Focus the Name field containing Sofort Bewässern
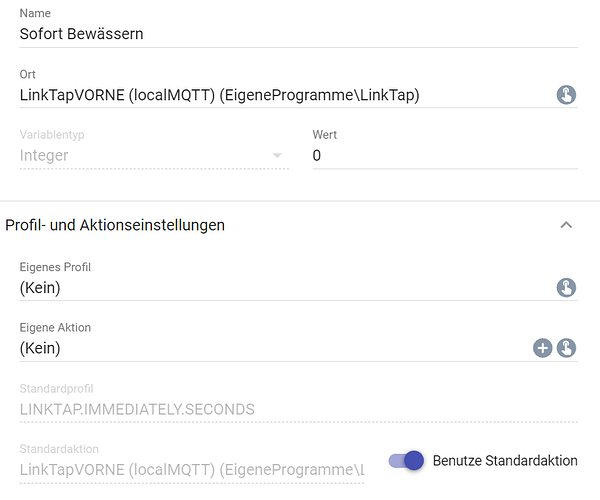Screen dimensions: 600x500 point(298,34)
